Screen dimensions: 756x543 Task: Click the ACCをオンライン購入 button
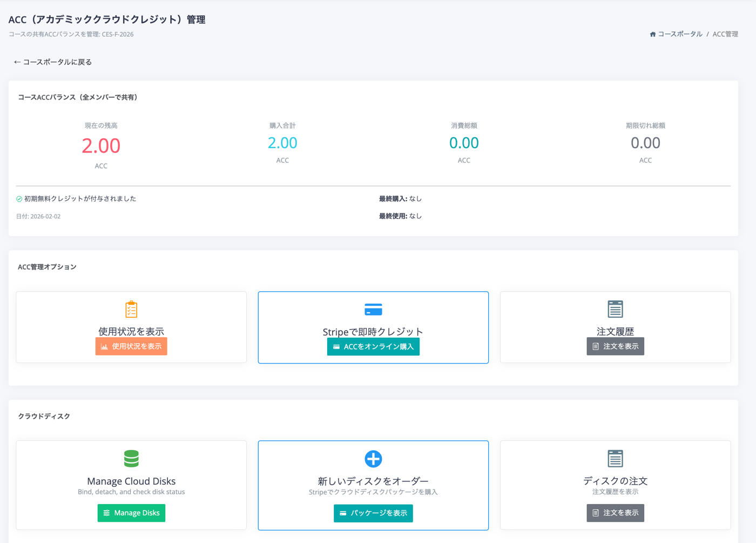pyautogui.click(x=373, y=347)
